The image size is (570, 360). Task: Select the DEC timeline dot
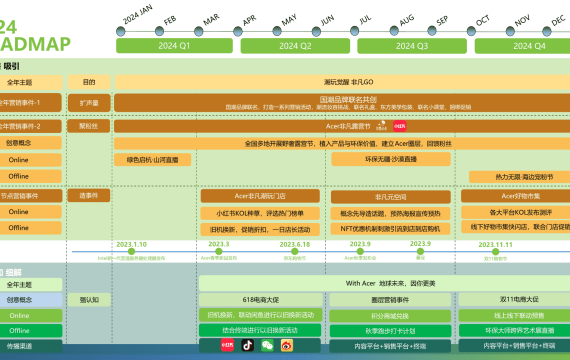click(547, 32)
